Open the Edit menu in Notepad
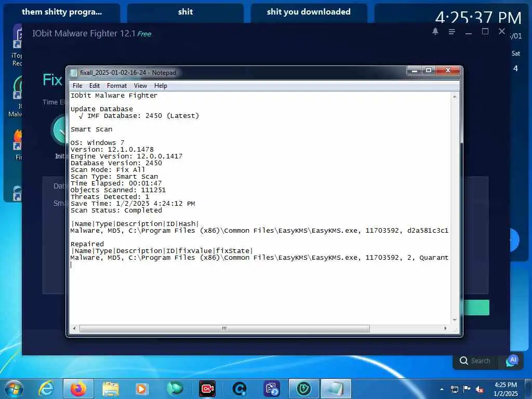This screenshot has height=399, width=532. coord(95,86)
